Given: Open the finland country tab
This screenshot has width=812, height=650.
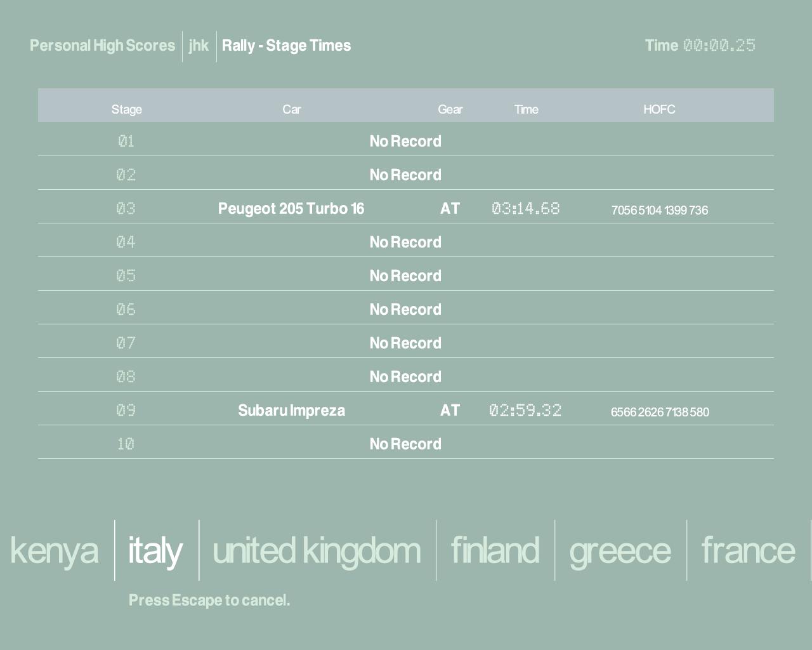Looking at the screenshot, I should pyautogui.click(x=495, y=550).
